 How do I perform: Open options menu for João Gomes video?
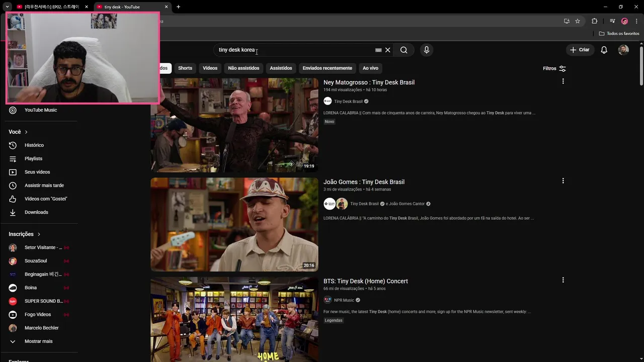[563, 181]
